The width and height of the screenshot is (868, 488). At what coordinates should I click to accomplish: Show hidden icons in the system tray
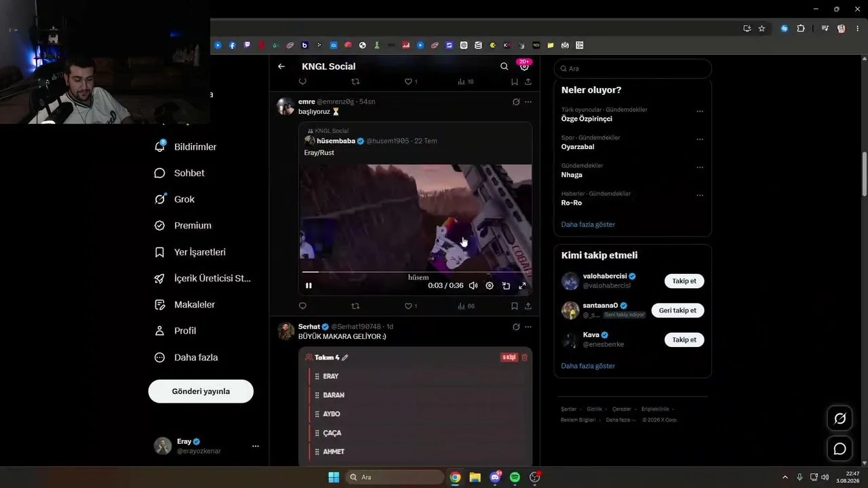tap(785, 477)
